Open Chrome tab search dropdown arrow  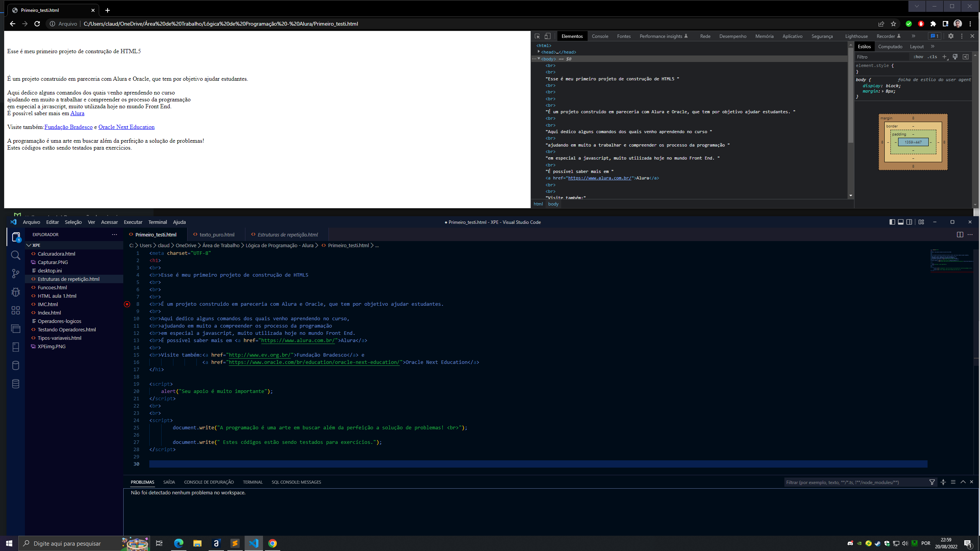(917, 6)
